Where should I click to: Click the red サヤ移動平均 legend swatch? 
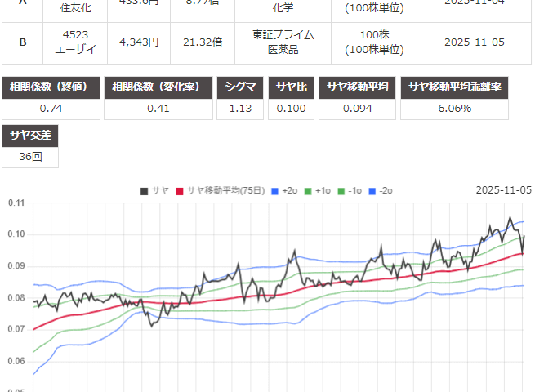point(180,190)
